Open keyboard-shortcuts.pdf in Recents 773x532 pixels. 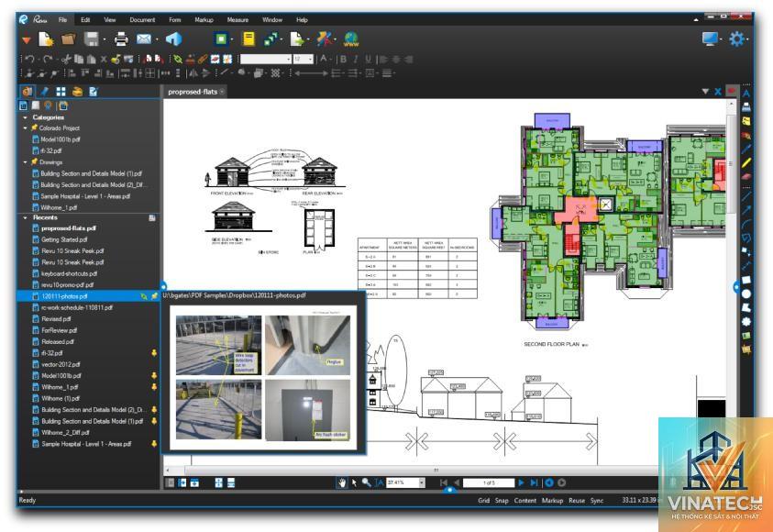[x=69, y=273]
